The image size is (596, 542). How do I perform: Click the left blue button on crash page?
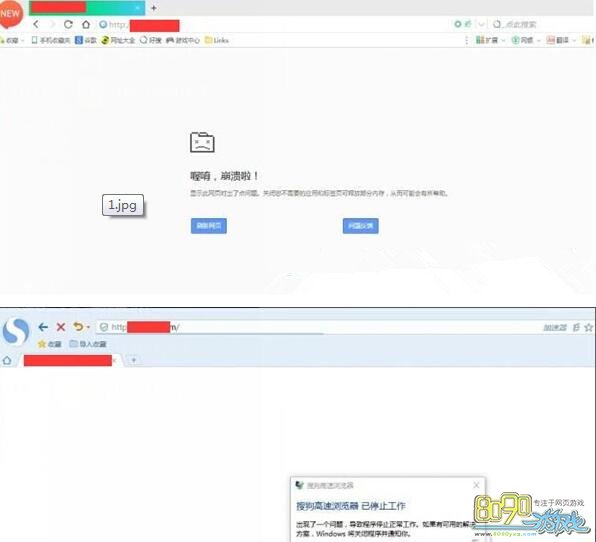tap(209, 226)
